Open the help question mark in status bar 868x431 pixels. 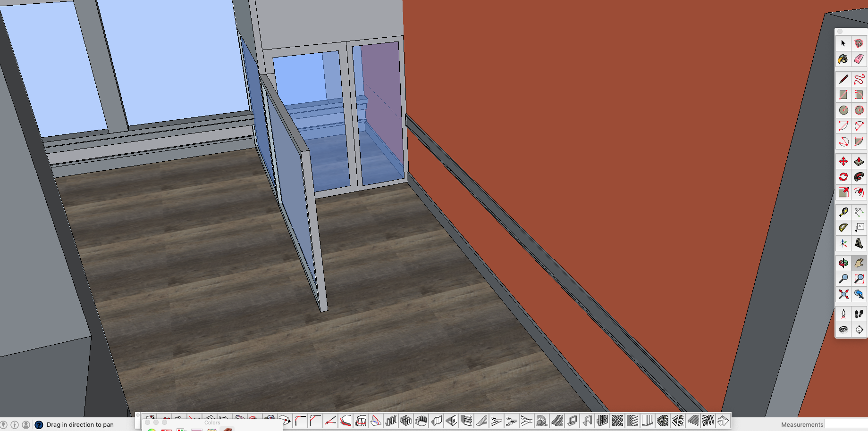(x=39, y=424)
